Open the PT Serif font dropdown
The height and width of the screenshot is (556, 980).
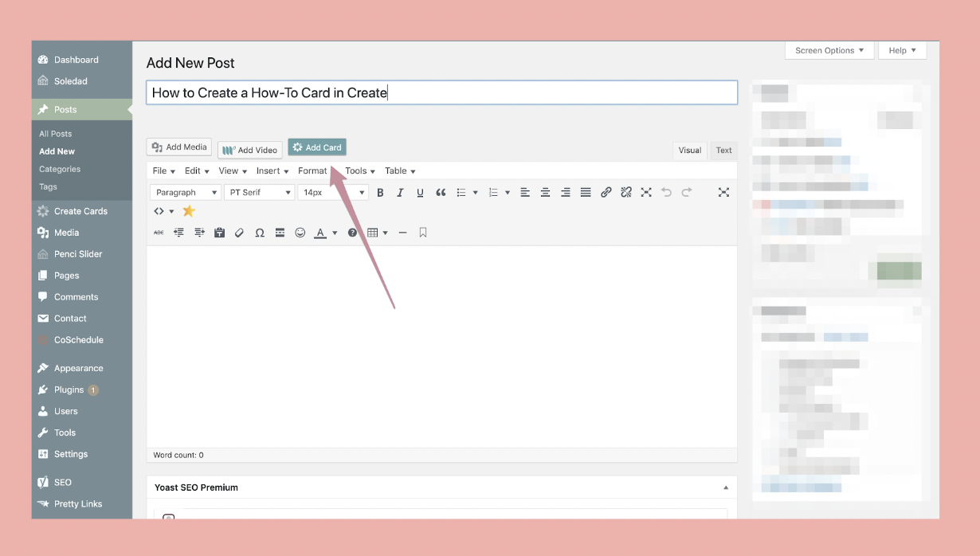point(260,193)
